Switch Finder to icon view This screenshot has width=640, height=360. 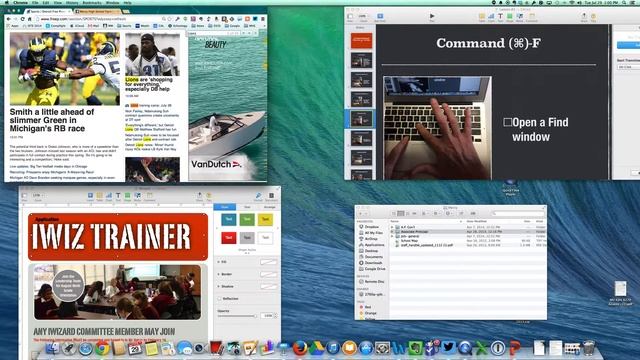click(394, 213)
